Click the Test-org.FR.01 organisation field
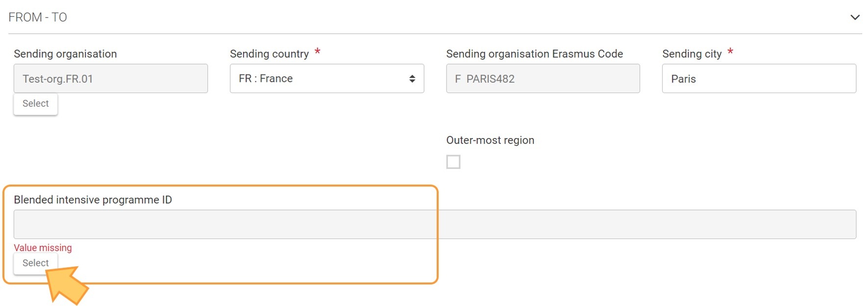Screen dimensions: 868x306 click(x=111, y=78)
